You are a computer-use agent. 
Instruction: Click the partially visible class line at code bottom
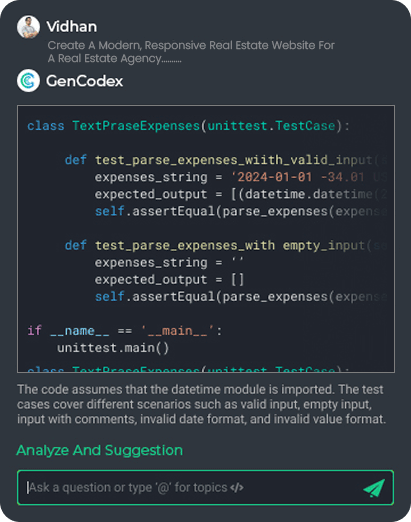click(x=188, y=369)
